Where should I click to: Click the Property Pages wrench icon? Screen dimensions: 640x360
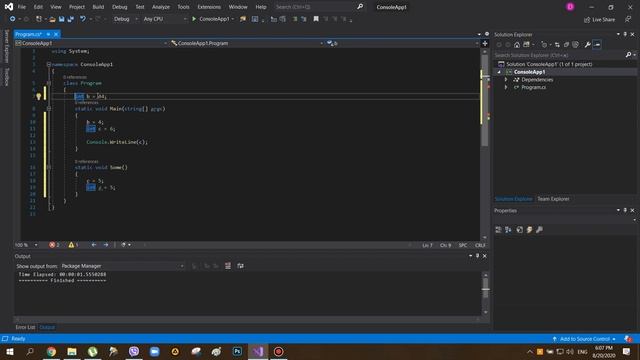point(539,230)
